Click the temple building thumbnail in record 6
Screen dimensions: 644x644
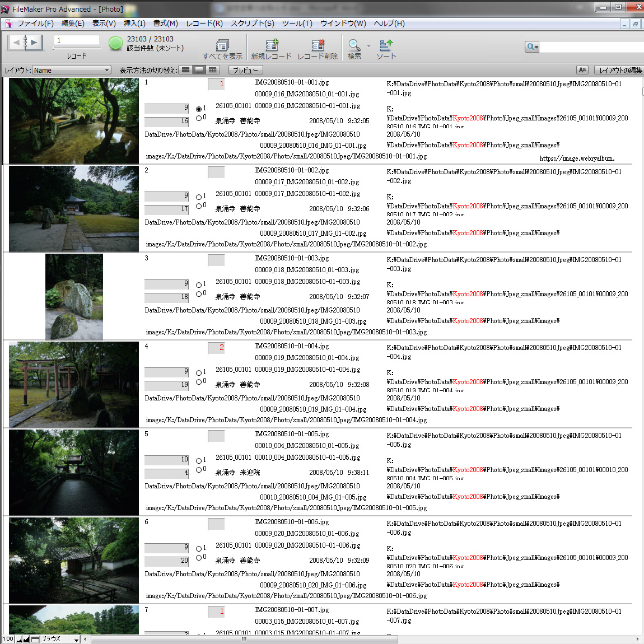[74, 560]
